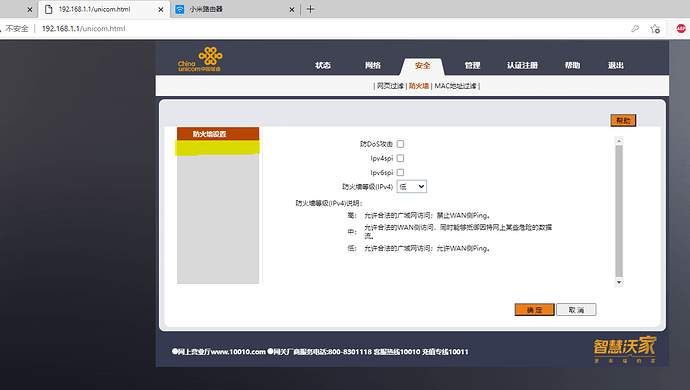Image resolution: width=690 pixels, height=390 pixels.
Task: Open the 防火墙等级(IPv4) dropdown
Action: pos(411,187)
